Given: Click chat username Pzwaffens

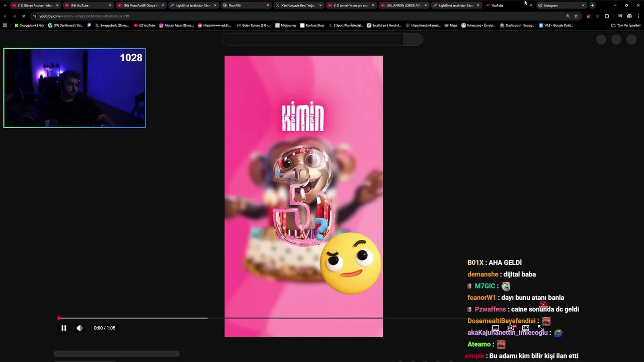Looking at the screenshot, I should [x=491, y=309].
